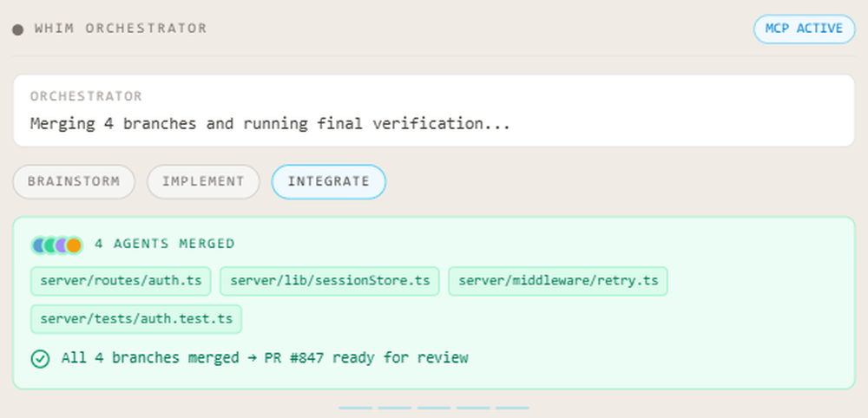Click the blue agent avatar circle

(x=37, y=245)
